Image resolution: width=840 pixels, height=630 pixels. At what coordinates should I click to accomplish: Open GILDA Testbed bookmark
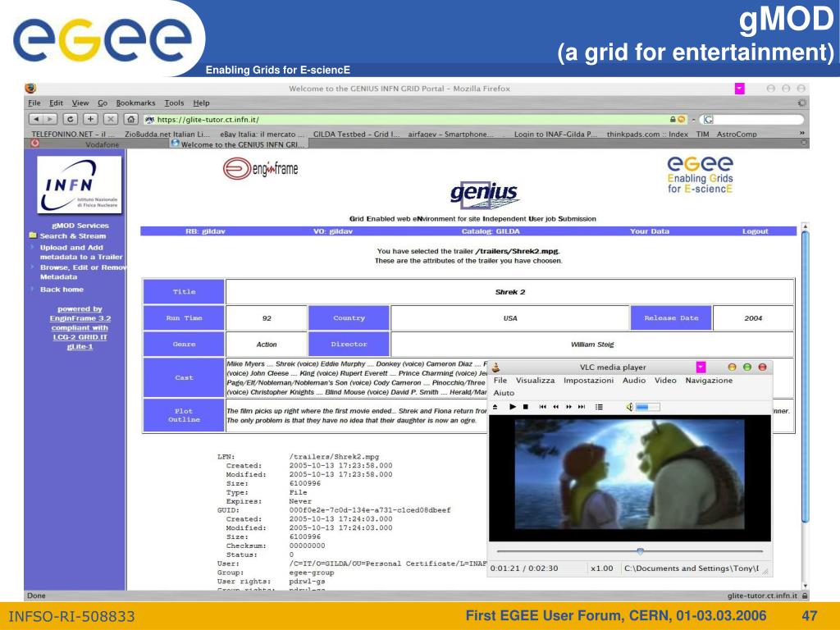(x=356, y=134)
